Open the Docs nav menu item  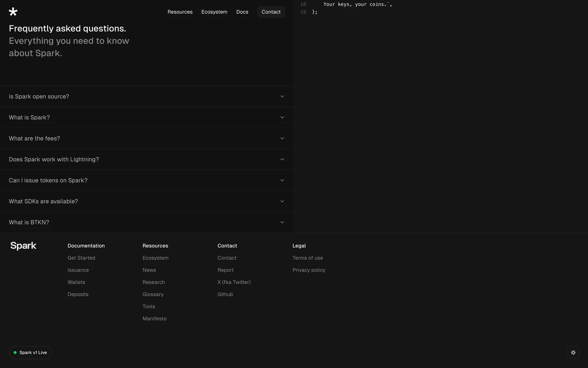242,12
